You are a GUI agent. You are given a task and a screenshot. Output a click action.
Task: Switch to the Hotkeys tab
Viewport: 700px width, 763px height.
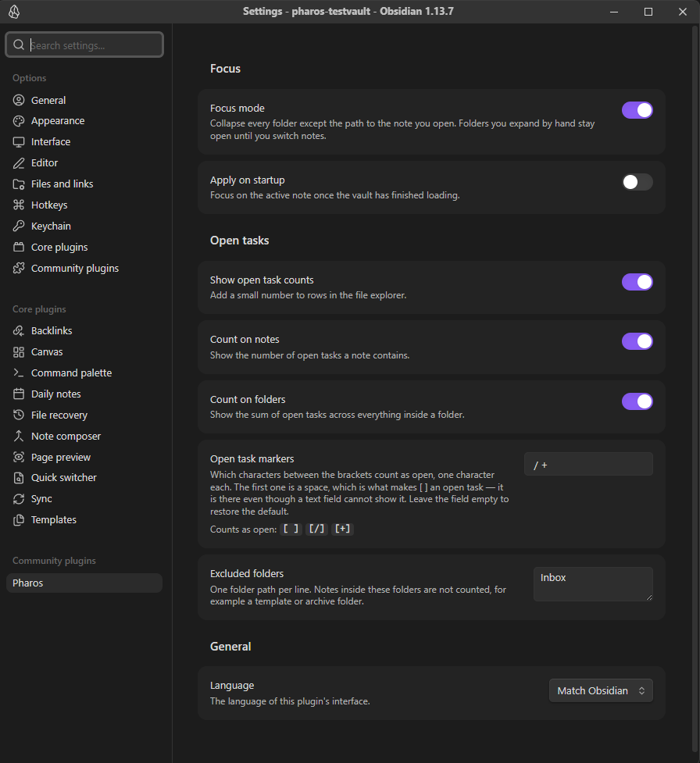(84, 205)
